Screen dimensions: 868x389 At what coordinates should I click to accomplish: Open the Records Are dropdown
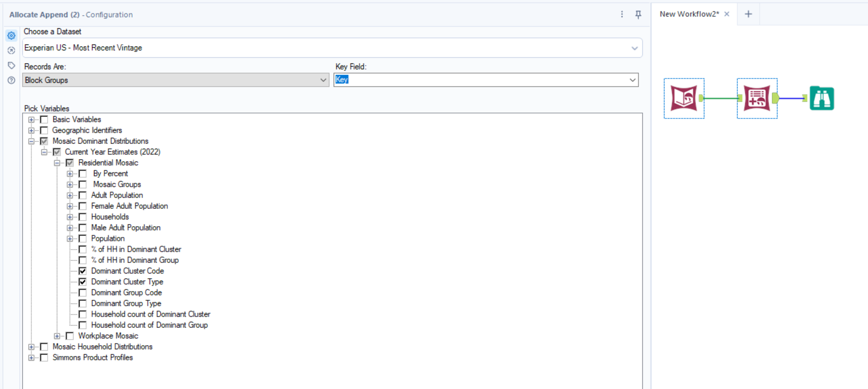(323, 80)
